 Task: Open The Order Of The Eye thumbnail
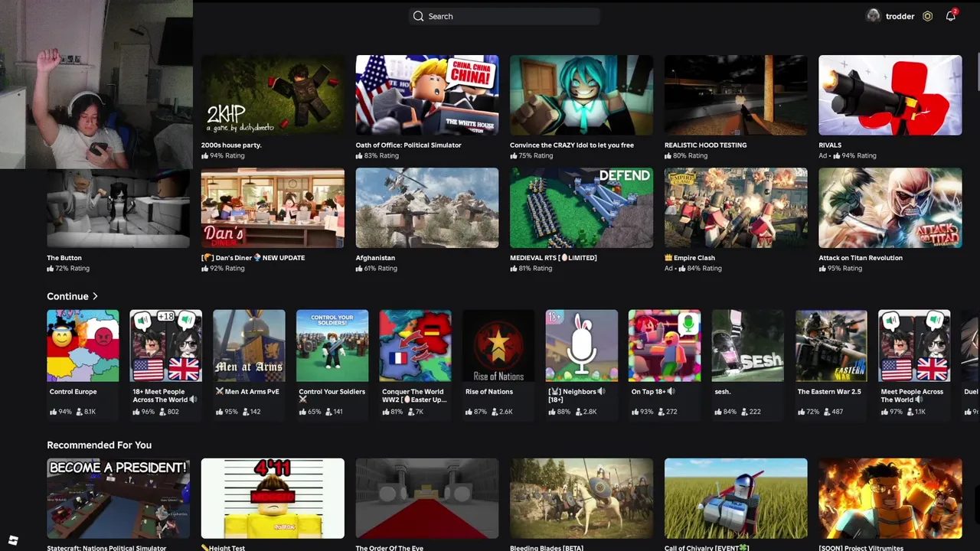(427, 498)
